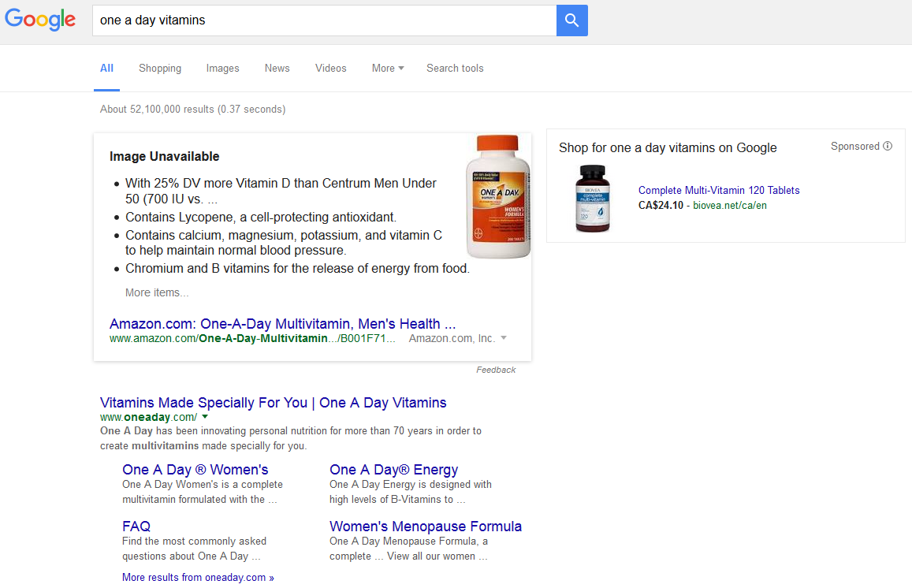Viewport: 912px width, 588px height.
Task: Open Amazon One-A-Day Multivitamin result link
Action: [x=282, y=324]
